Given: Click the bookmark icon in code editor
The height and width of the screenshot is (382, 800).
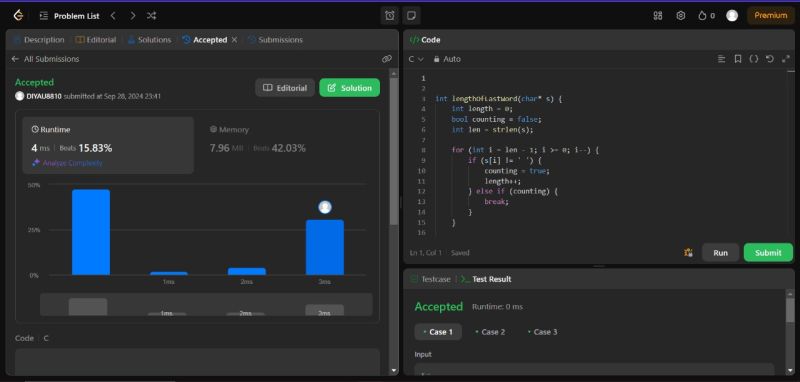Looking at the screenshot, I should click(737, 59).
